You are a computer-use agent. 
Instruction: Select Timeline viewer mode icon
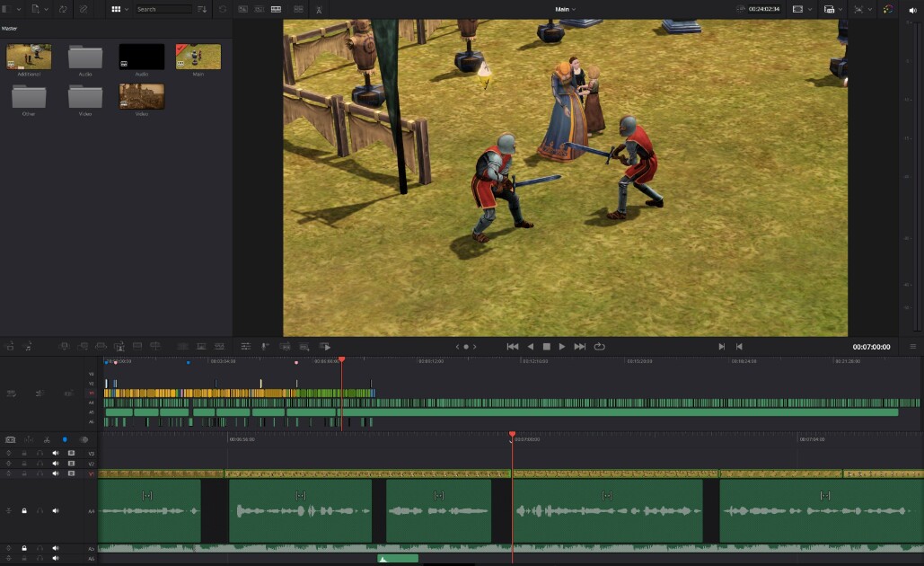click(x=275, y=9)
